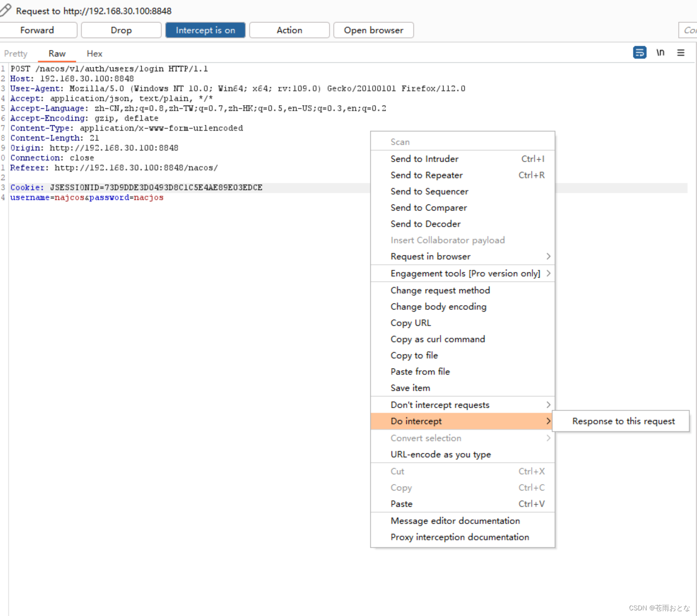Click the Referer header line

click(114, 168)
